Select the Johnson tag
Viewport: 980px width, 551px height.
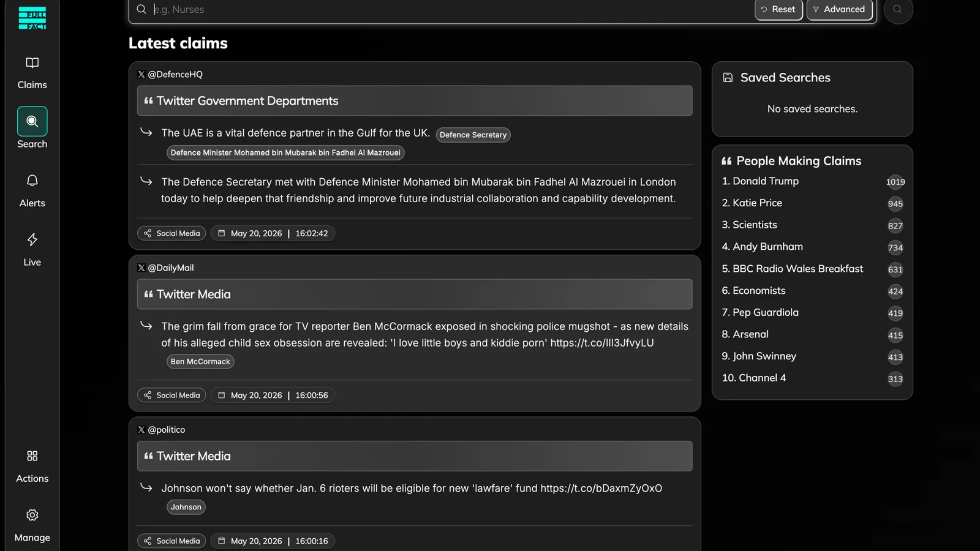(x=186, y=507)
